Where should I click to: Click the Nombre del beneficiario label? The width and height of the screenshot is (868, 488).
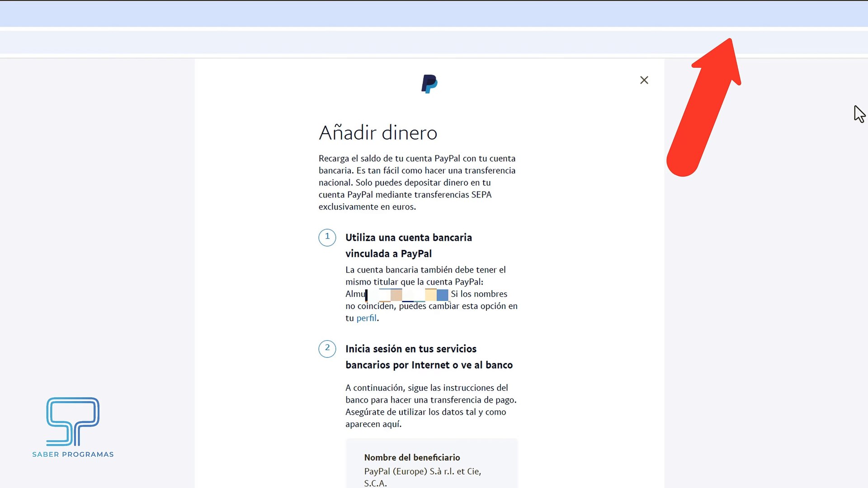pyautogui.click(x=412, y=457)
